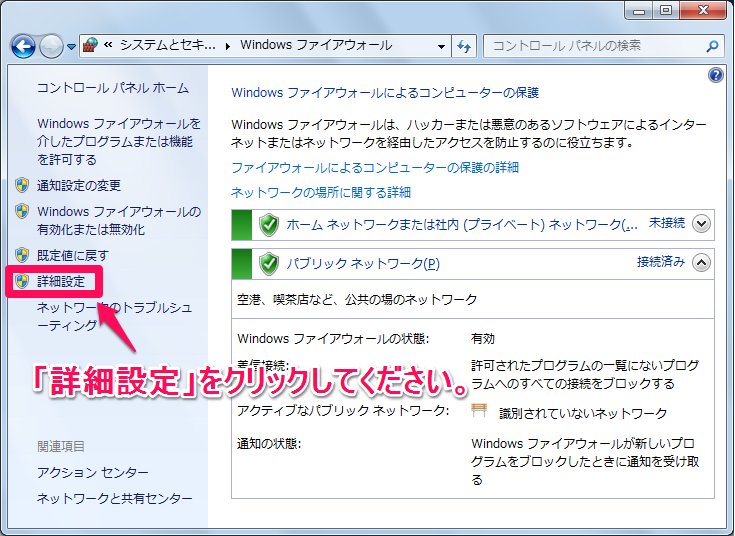The height and width of the screenshot is (536, 735).
Task: Click green shield icon of private network
Action: [x=269, y=225]
